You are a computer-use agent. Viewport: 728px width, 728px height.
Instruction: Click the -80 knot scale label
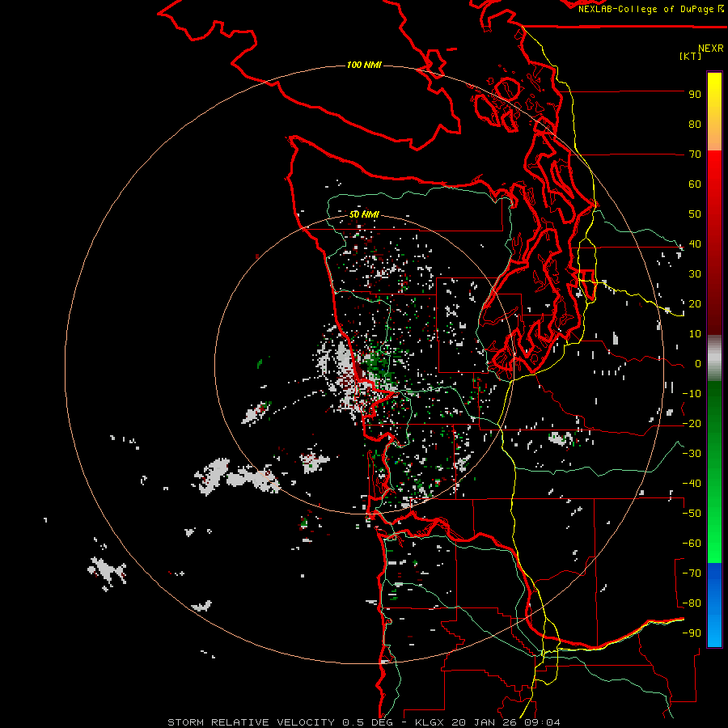(692, 603)
